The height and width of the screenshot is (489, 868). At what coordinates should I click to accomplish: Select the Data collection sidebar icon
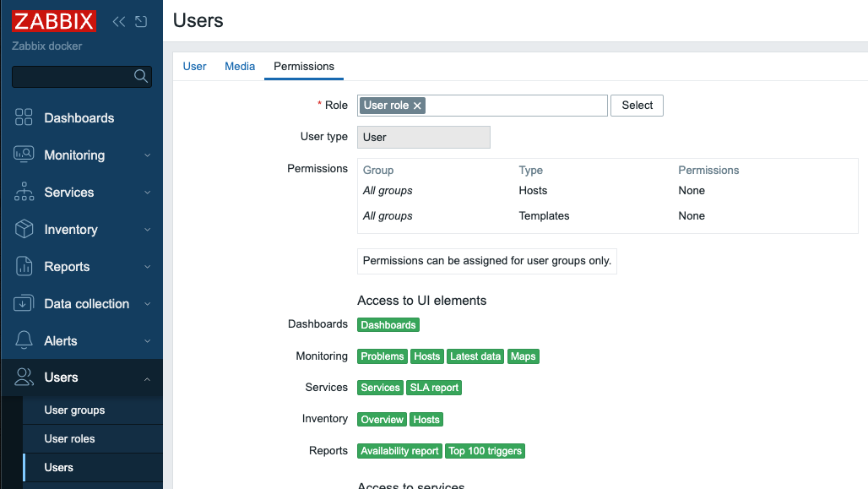23,303
